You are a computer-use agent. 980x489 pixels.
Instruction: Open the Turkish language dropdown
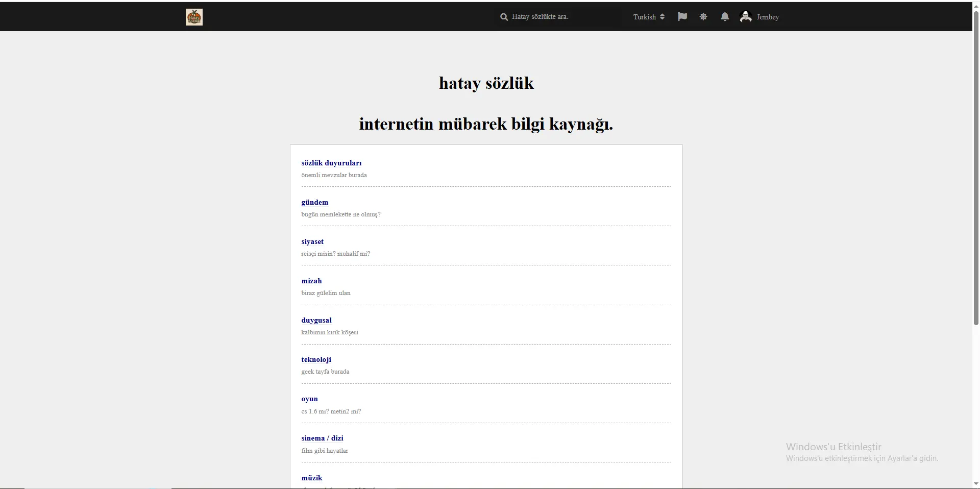649,17
